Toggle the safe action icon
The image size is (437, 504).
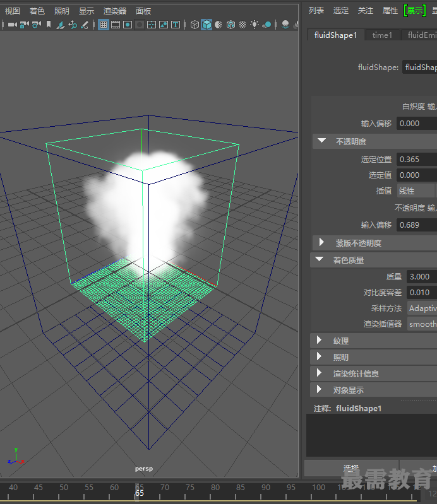[164, 25]
